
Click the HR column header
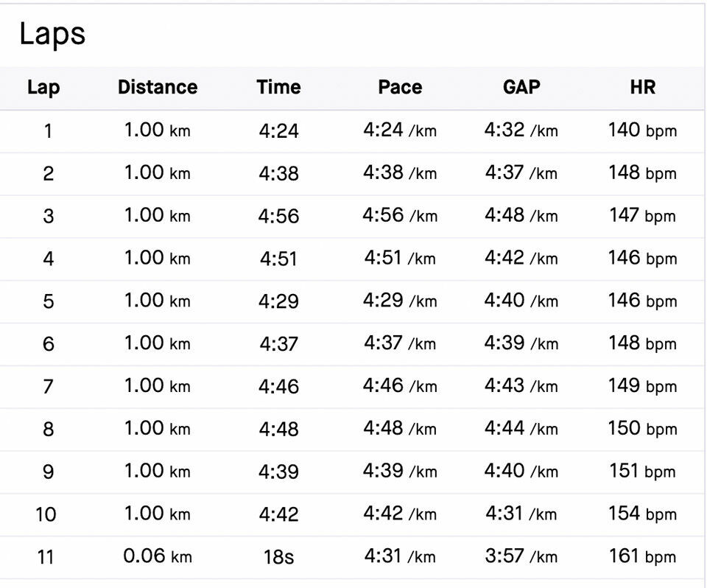tap(642, 88)
